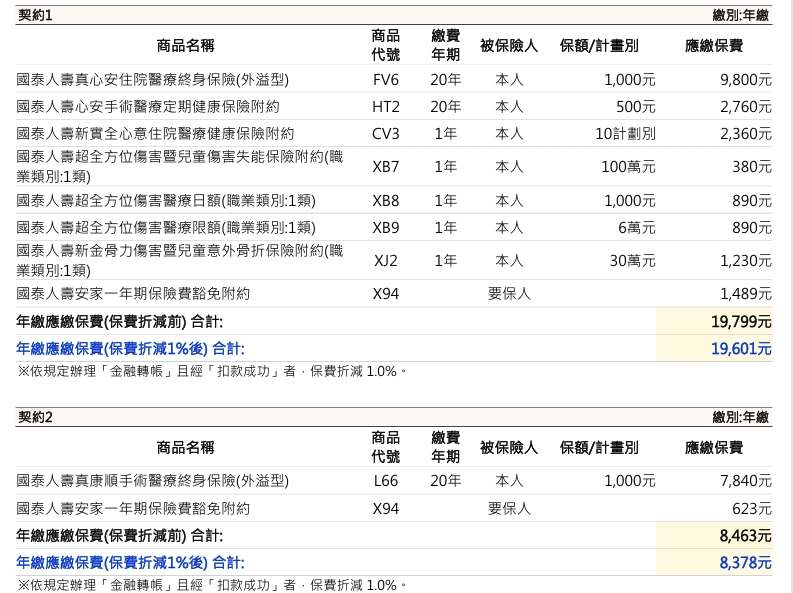Click the 19,601元 discounted total

(741, 349)
